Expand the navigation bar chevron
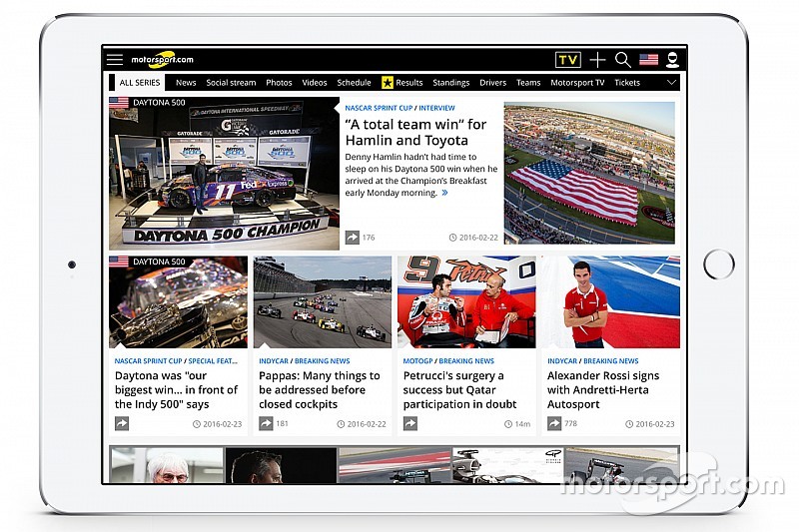799x532 pixels. pos(671,82)
